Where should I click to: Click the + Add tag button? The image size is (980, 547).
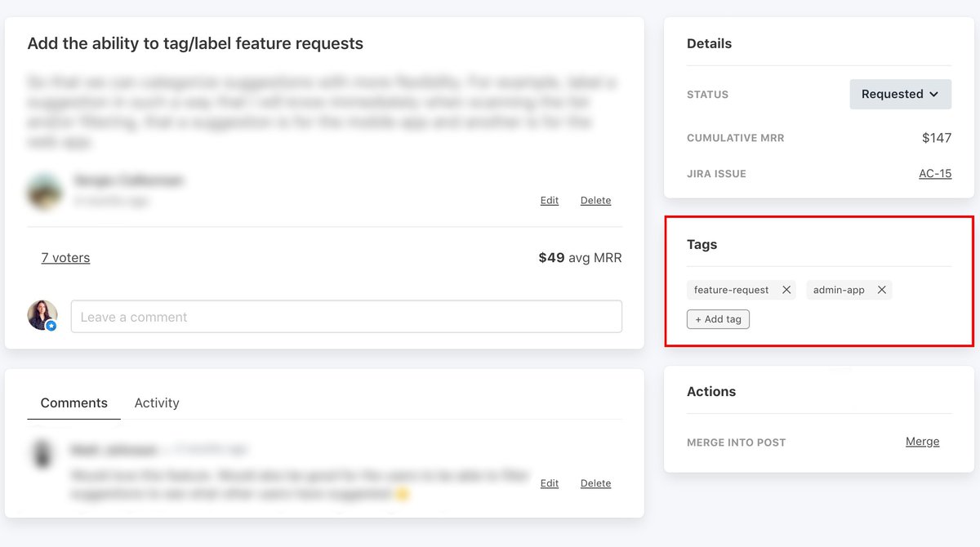[718, 319]
